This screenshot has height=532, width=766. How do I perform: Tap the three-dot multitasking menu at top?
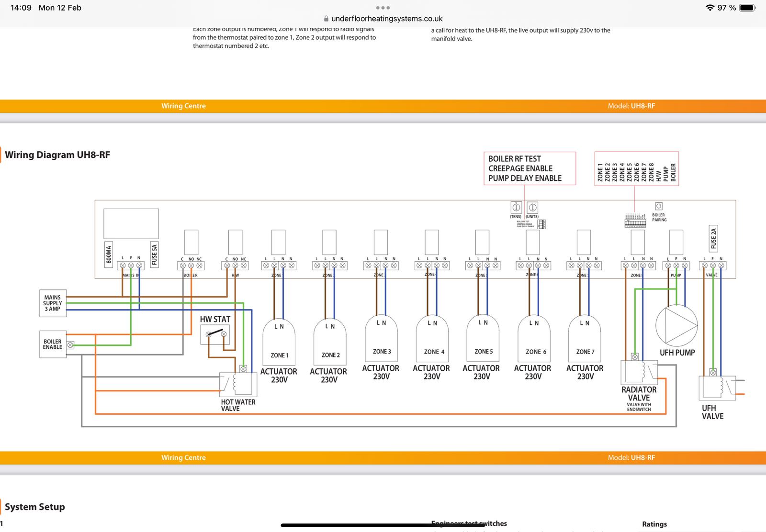383,8
